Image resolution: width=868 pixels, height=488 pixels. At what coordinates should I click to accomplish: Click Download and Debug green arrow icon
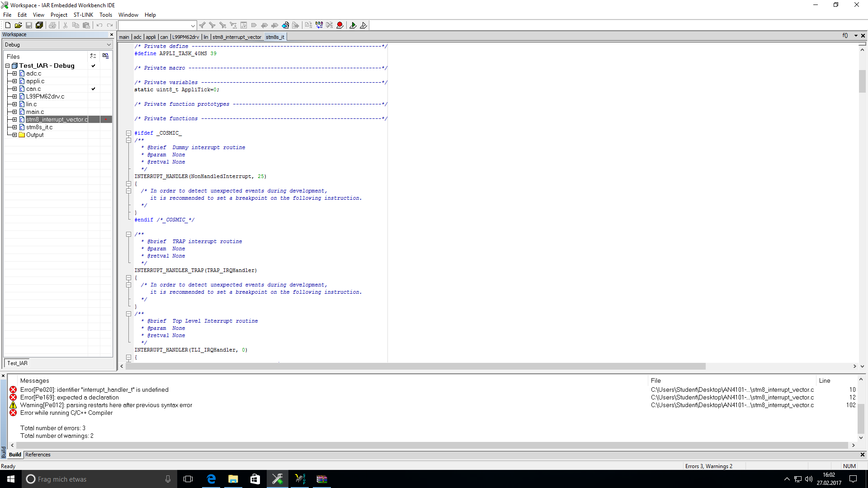pyautogui.click(x=353, y=25)
